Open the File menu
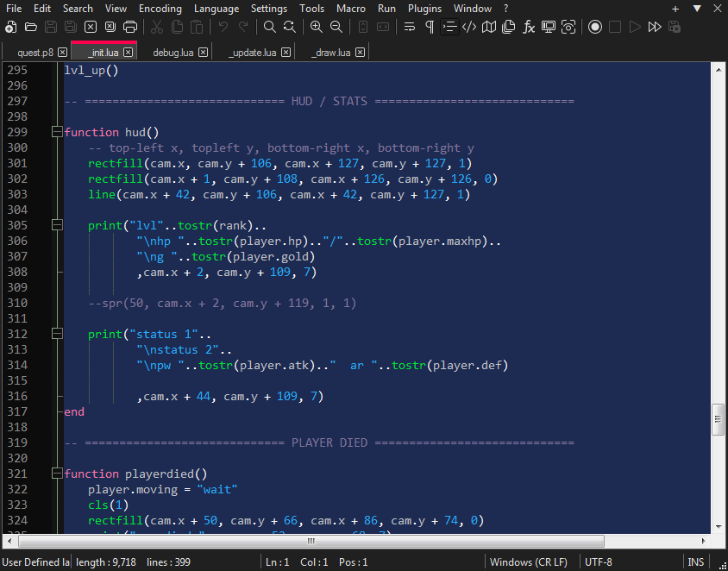 (14, 9)
